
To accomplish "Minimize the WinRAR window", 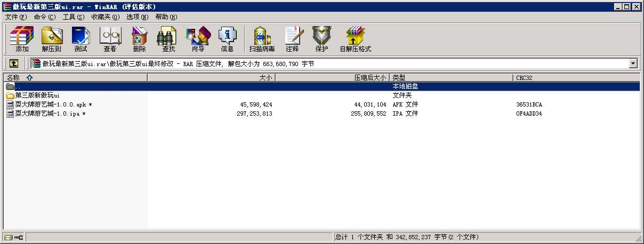I will (618, 6).
